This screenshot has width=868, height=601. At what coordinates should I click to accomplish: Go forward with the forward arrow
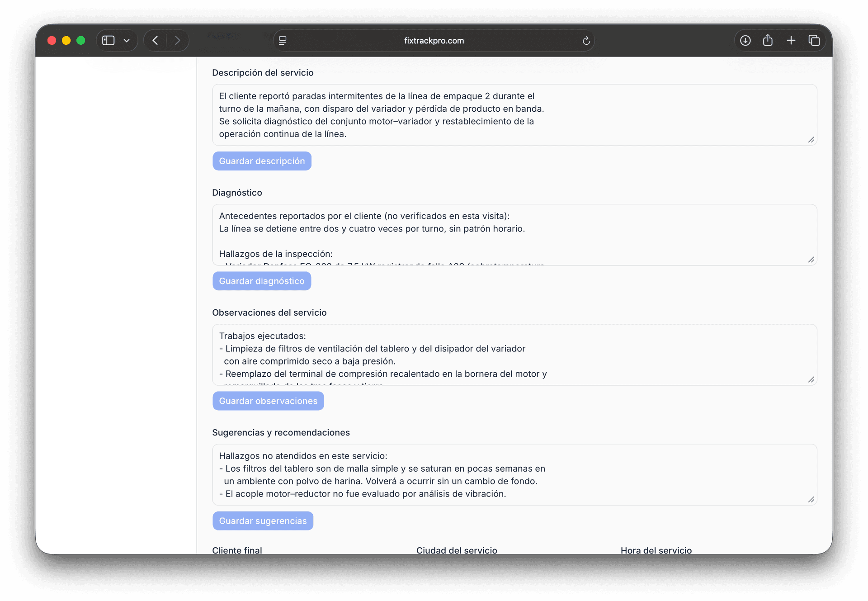point(178,41)
